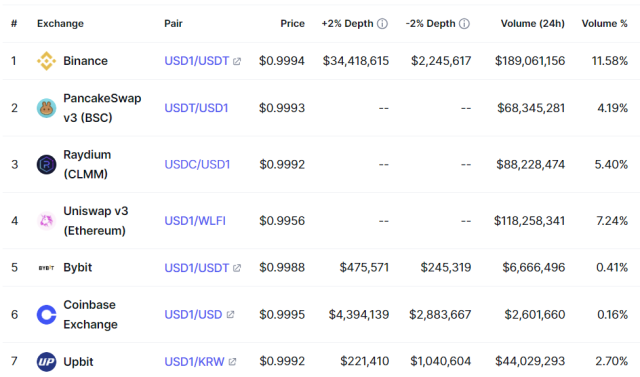This screenshot has width=640, height=377.
Task: Open the USDT/USD1 pair on PancakeSwap
Action: coord(196,108)
